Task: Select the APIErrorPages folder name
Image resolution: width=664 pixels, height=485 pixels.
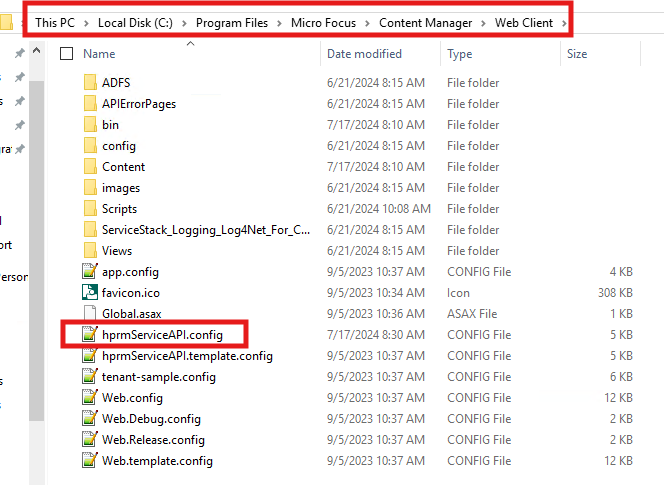Action: pos(139,104)
